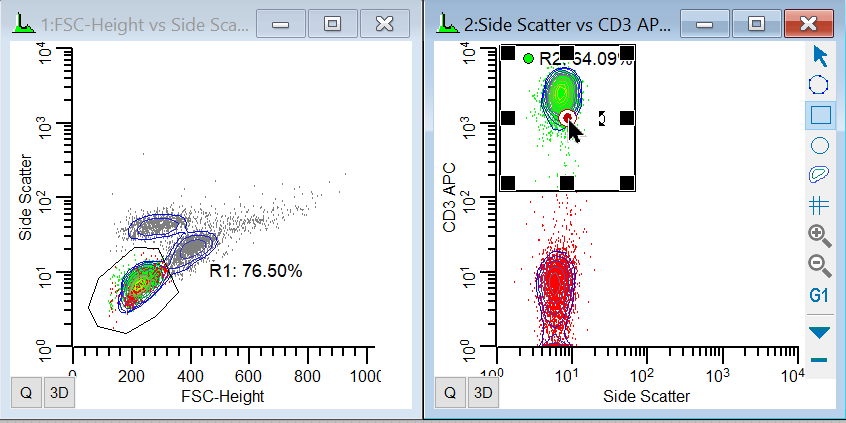Select the rectangle region tool
The image size is (846, 423).
point(820,114)
